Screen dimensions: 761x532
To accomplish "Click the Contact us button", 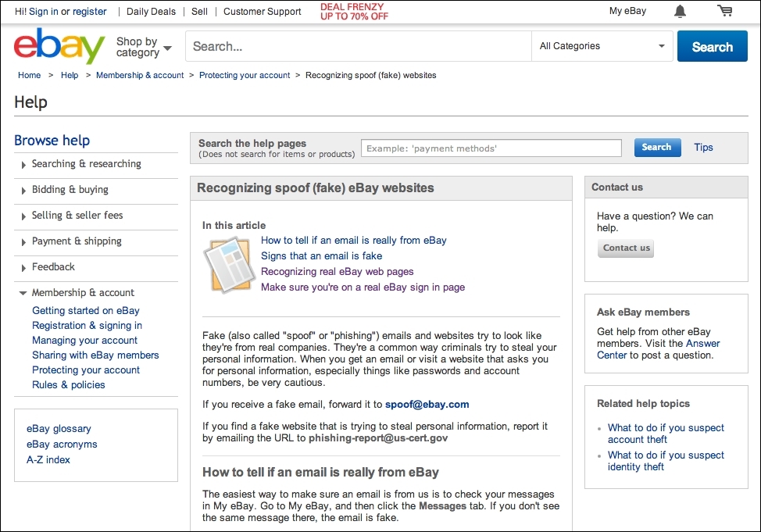I will point(625,248).
